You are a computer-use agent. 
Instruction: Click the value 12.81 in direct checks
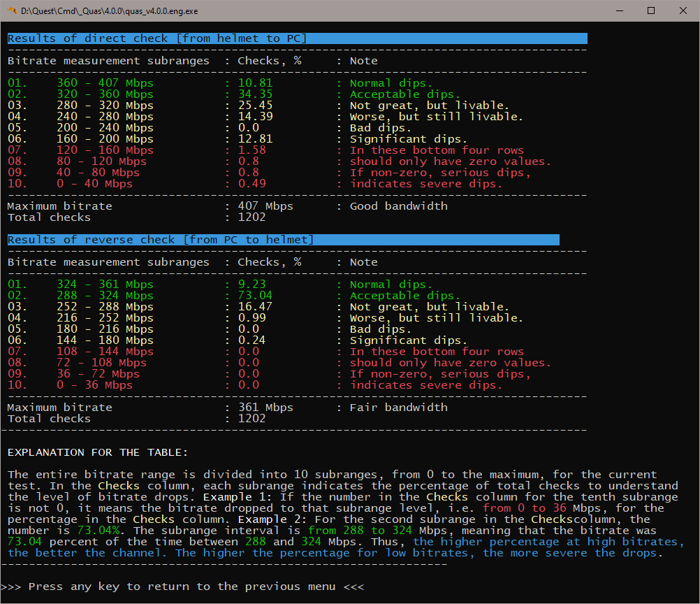coord(256,139)
